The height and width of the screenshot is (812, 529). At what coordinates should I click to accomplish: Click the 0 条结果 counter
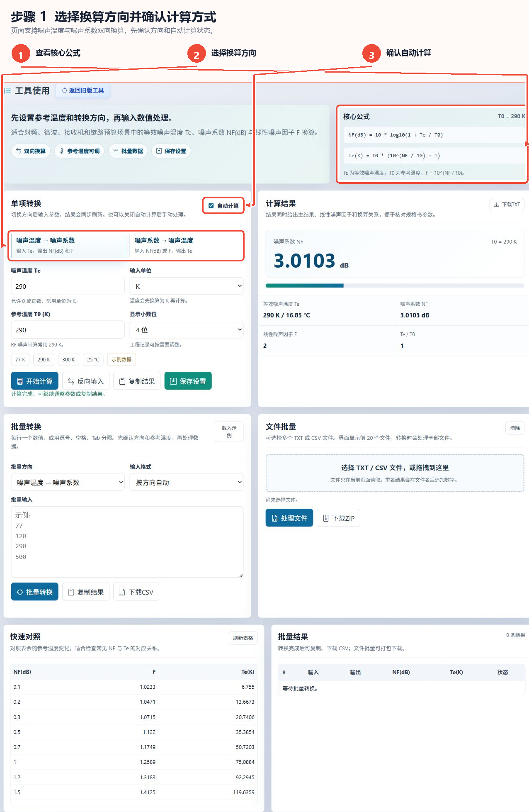[515, 635]
